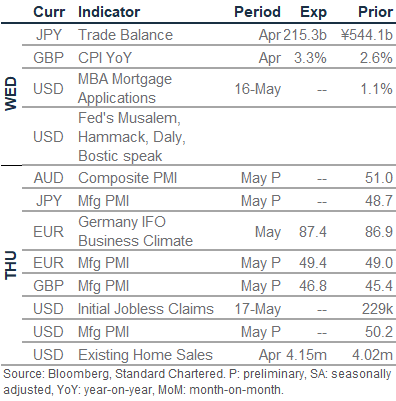Click the ¥544.1b prior value
This screenshot has width=396, height=401.
pos(367,35)
